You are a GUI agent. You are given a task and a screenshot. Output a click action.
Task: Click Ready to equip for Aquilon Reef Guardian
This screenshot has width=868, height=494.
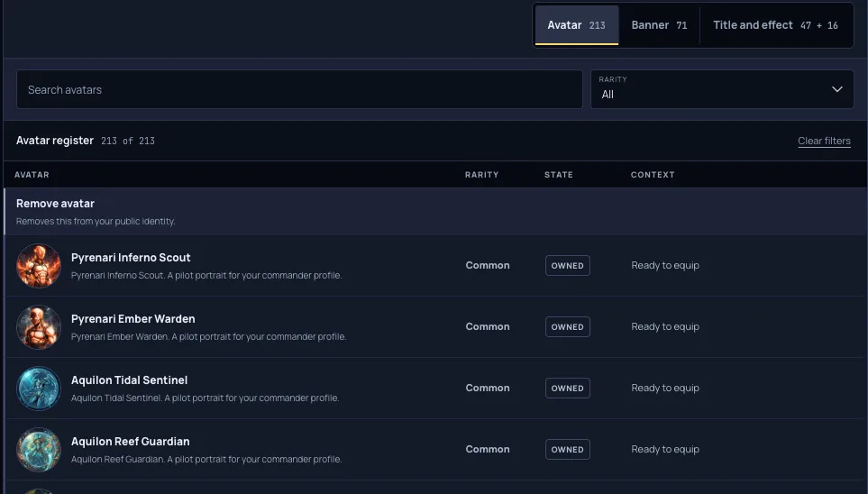click(x=665, y=449)
